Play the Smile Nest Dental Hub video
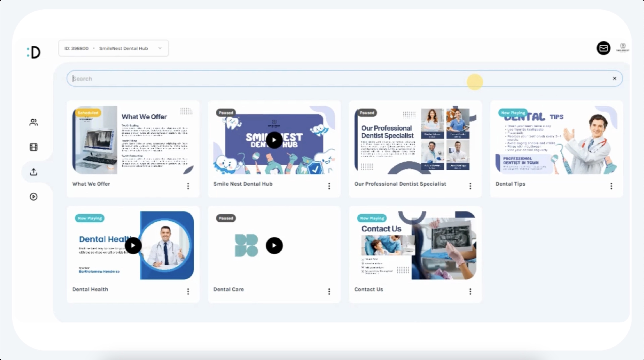Viewport: 644px width, 360px height. (274, 140)
